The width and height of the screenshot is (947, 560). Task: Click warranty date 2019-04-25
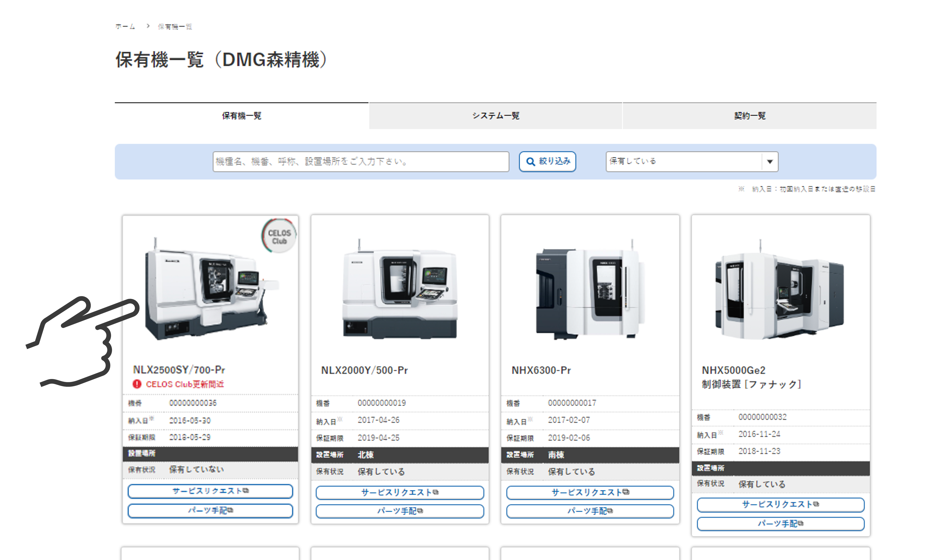(378, 438)
